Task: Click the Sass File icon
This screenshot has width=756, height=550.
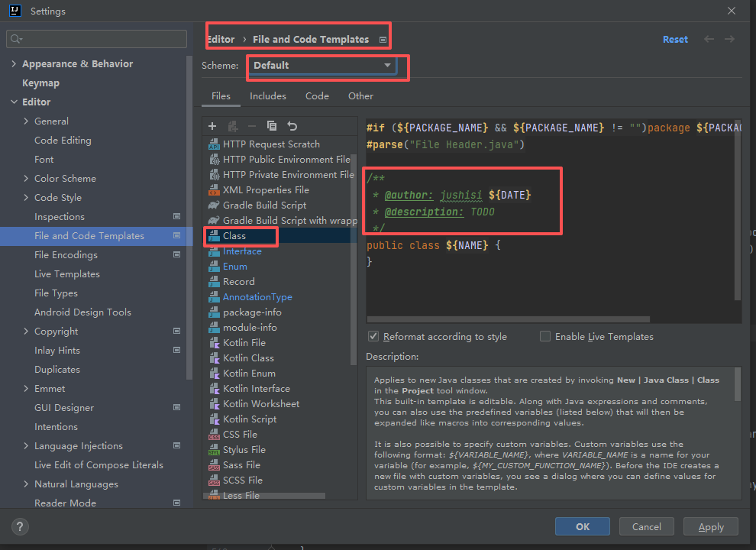Action: coord(214,465)
